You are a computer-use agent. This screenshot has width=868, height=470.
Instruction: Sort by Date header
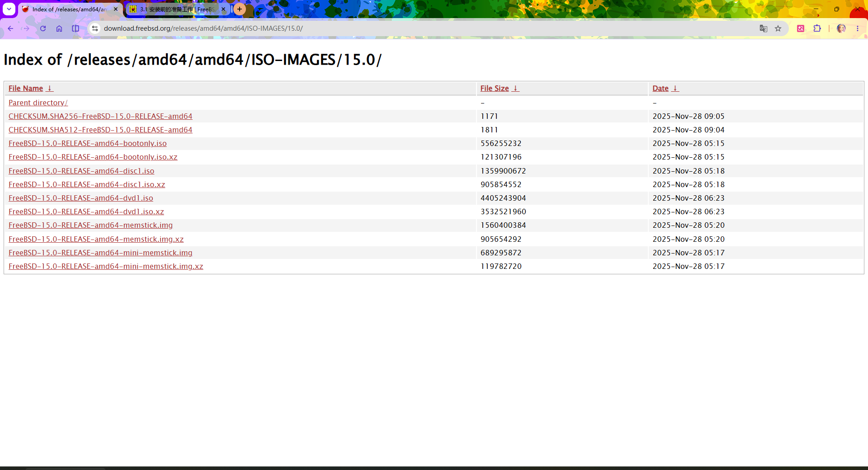660,89
